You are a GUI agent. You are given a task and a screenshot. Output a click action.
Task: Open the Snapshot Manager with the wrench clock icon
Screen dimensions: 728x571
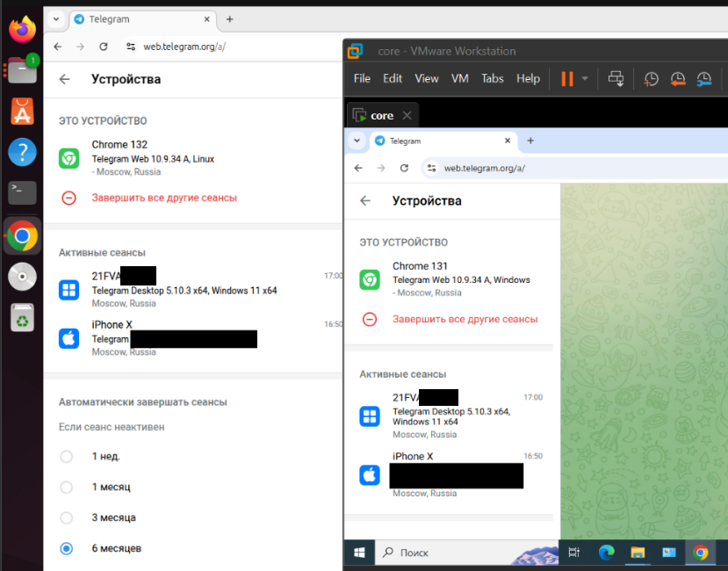703,79
